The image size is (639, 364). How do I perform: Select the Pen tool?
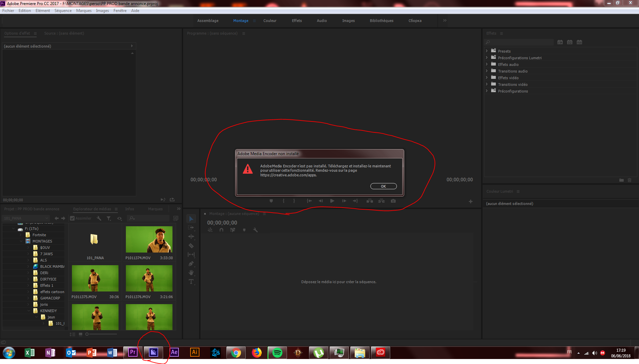click(x=191, y=264)
